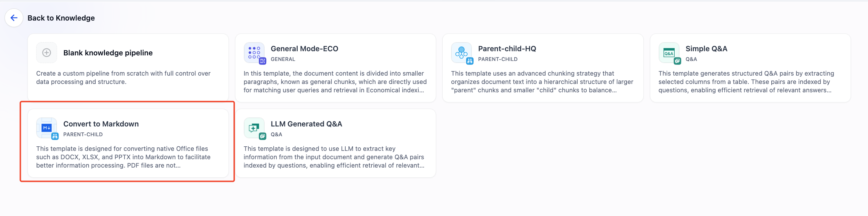Click the Simple Q&A description paragraph
Image resolution: width=868 pixels, height=216 pixels.
746,82
